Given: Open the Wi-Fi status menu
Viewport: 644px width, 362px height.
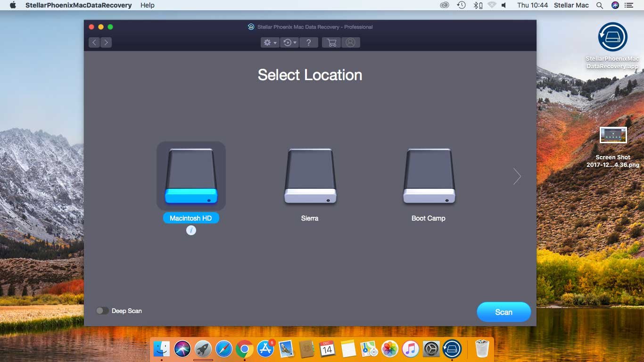Looking at the screenshot, I should pyautogui.click(x=492, y=5).
